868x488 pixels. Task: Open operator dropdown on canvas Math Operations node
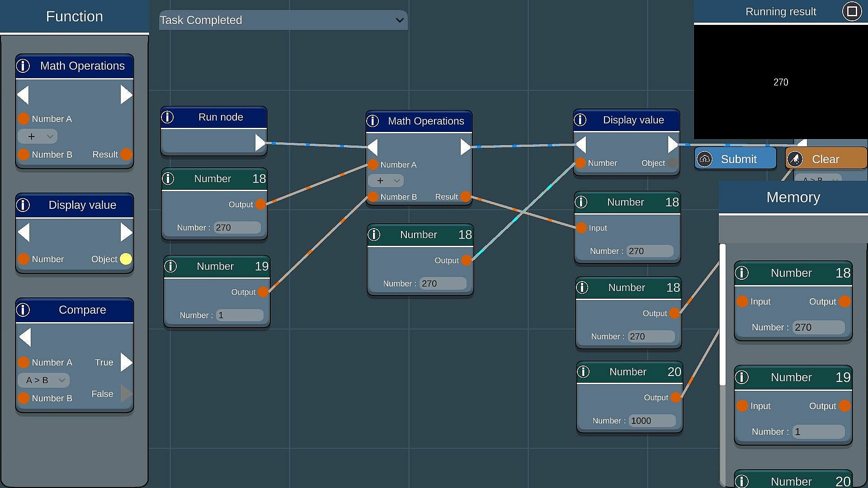pyautogui.click(x=386, y=181)
